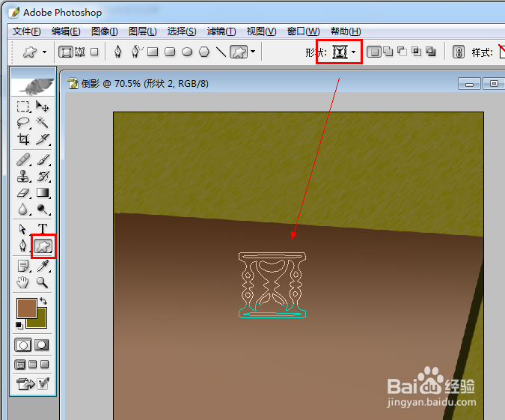Toggle Create New Shape Layer option
Screen dimensions: 505x420
(374, 52)
